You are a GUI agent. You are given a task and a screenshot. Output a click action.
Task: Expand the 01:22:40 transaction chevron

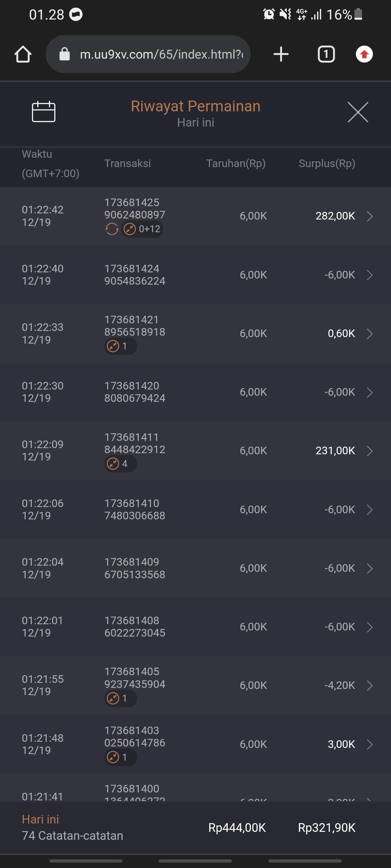click(x=370, y=275)
